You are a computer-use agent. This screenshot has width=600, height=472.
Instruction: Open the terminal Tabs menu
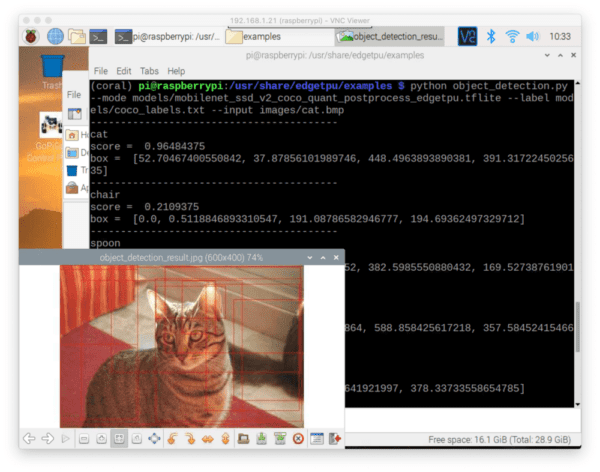[x=149, y=72]
